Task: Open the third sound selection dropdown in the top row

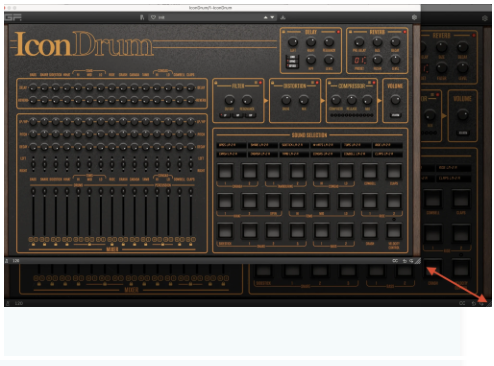Action: [295, 145]
